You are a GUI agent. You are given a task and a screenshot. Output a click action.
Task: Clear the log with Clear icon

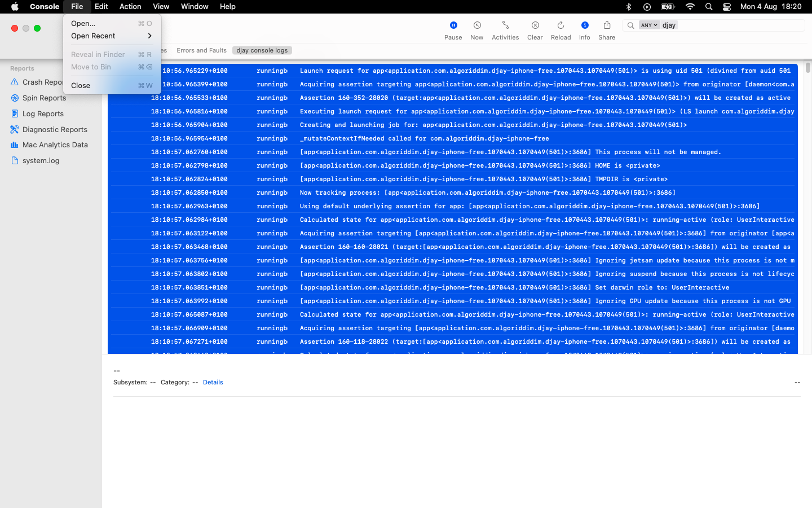535,25
